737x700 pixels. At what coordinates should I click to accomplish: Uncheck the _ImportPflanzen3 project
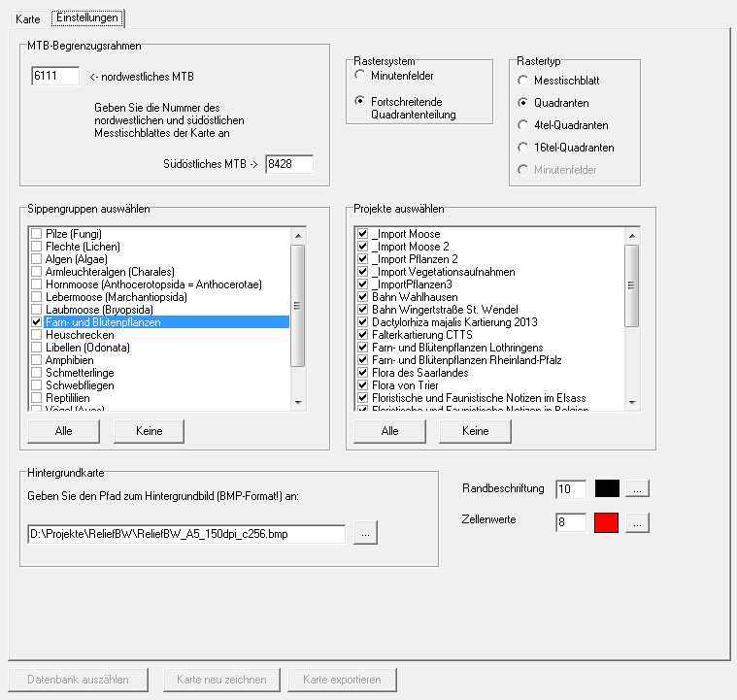pyautogui.click(x=362, y=284)
